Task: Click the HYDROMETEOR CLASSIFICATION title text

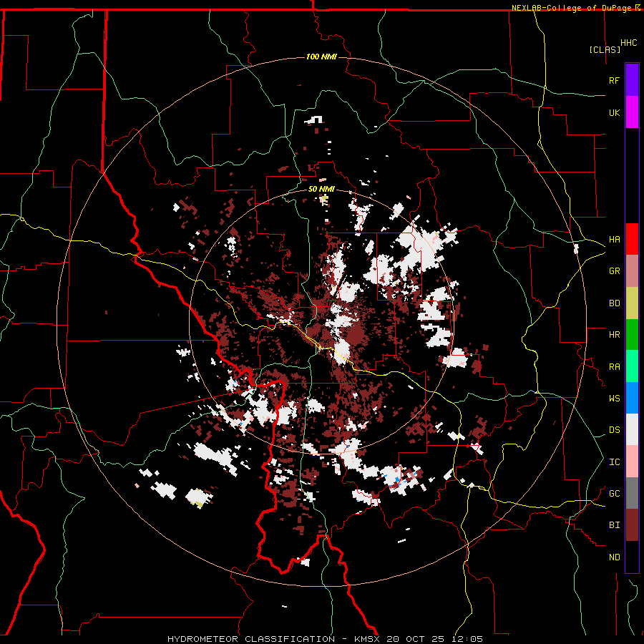Action: [251, 639]
